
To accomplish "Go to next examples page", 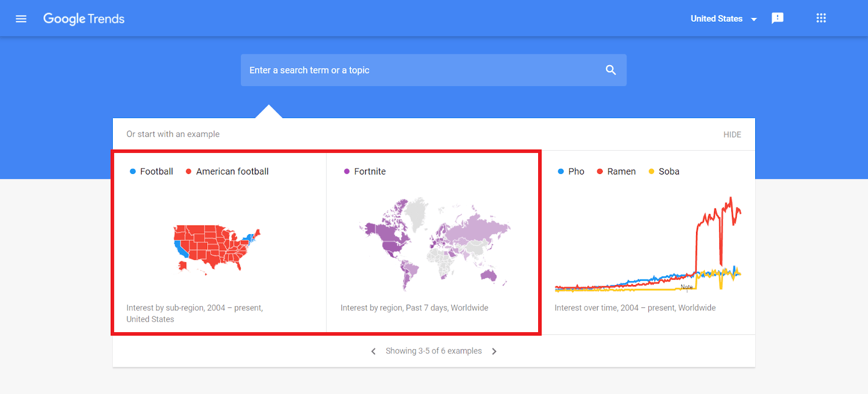I will (494, 351).
